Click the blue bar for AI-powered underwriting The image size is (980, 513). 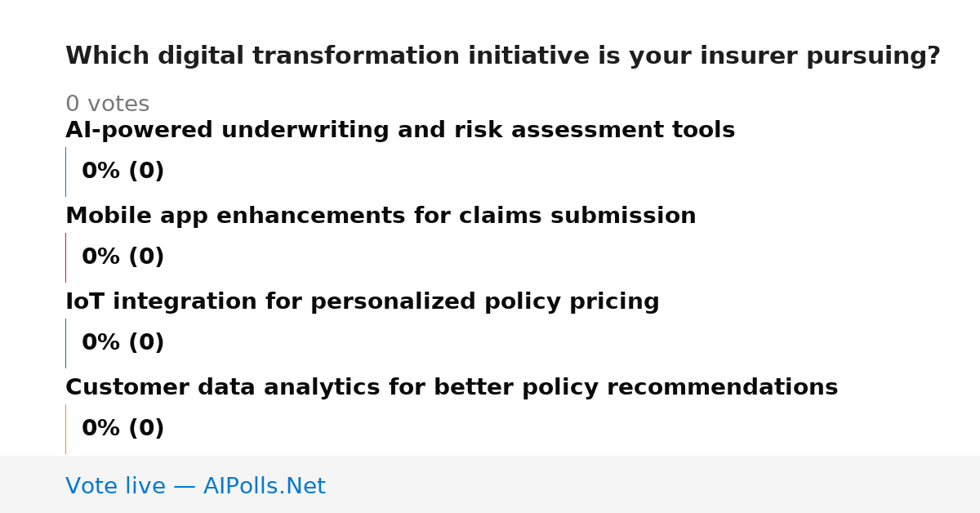click(x=65, y=172)
